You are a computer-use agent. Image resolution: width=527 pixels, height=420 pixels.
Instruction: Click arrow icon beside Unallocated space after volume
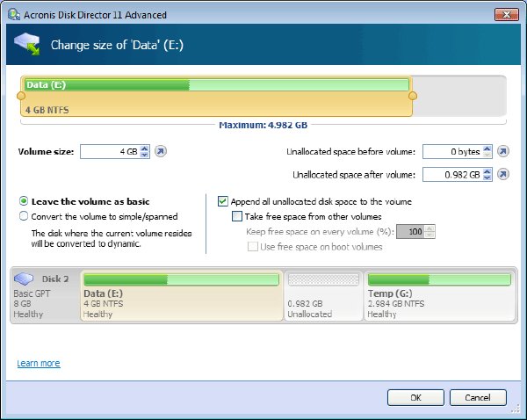[503, 174]
